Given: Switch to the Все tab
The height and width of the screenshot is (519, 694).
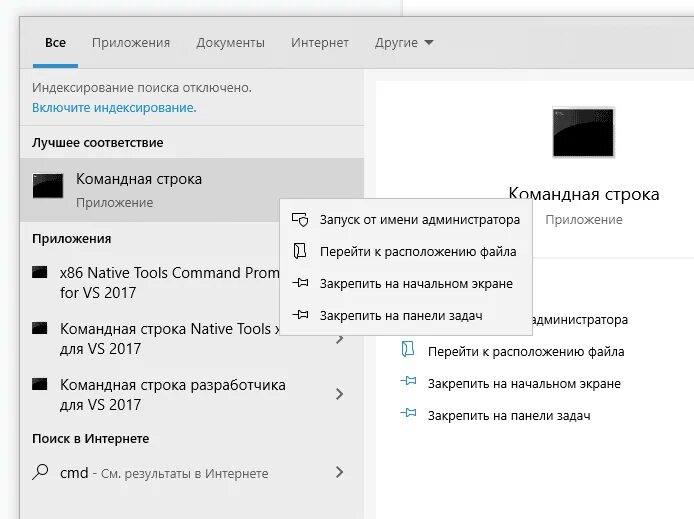Looking at the screenshot, I should (x=55, y=43).
